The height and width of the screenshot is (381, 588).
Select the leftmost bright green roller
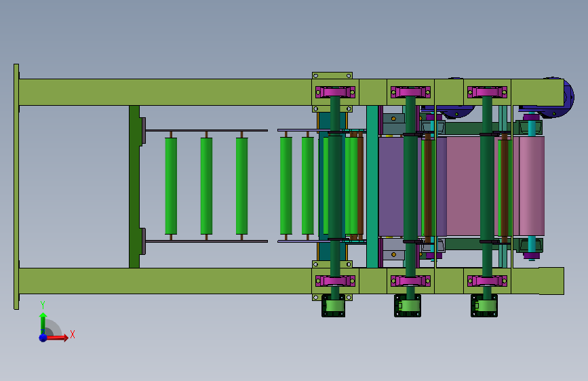click(x=171, y=186)
